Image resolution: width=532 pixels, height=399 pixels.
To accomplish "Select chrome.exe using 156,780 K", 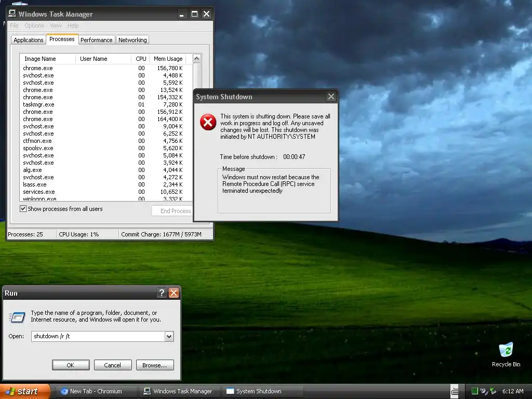I will click(x=103, y=68).
